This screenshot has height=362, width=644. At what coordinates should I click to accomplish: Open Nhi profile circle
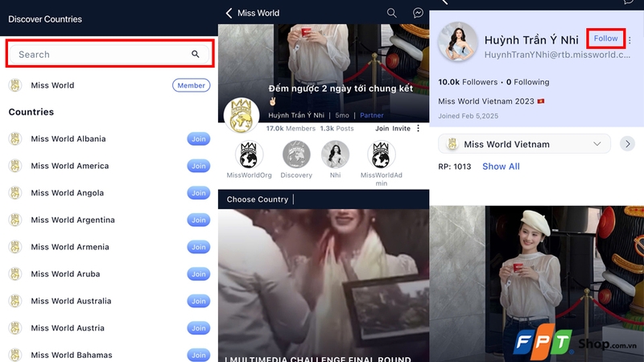tap(335, 154)
